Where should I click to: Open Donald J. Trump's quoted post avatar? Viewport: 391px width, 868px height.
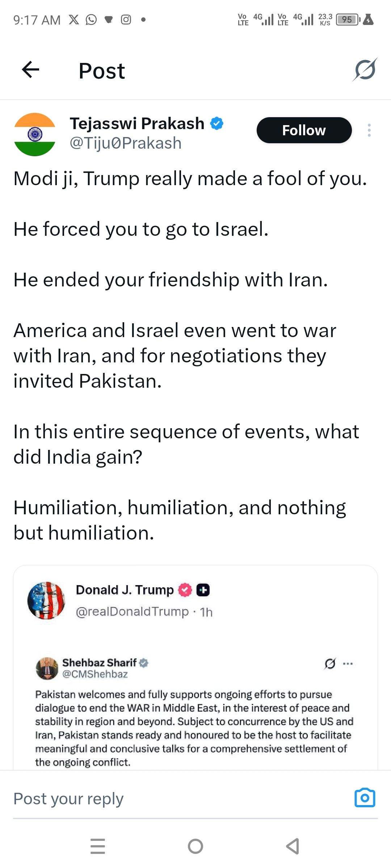(x=46, y=601)
